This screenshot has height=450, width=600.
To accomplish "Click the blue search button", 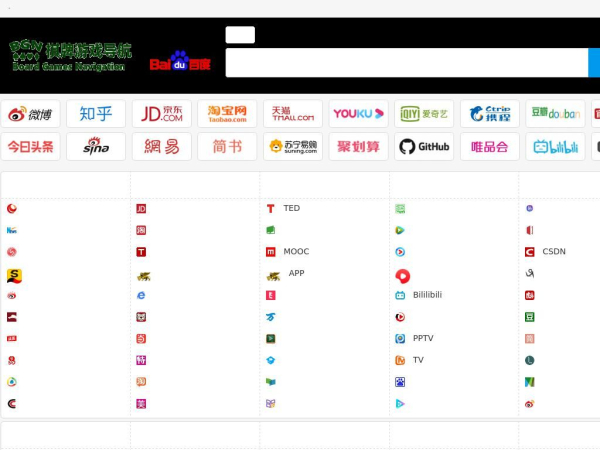I will coord(594,63).
